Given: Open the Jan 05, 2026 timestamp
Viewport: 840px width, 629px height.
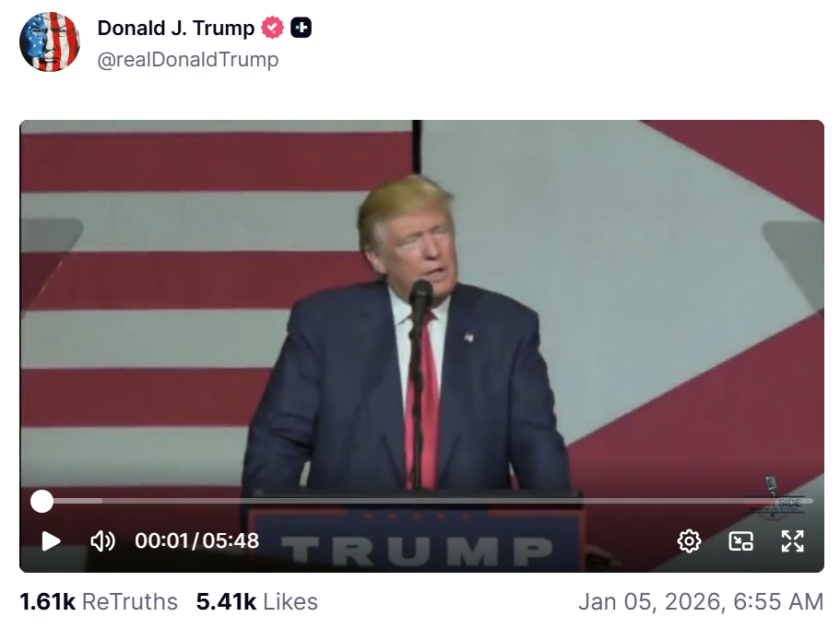Looking at the screenshot, I should (x=701, y=601).
